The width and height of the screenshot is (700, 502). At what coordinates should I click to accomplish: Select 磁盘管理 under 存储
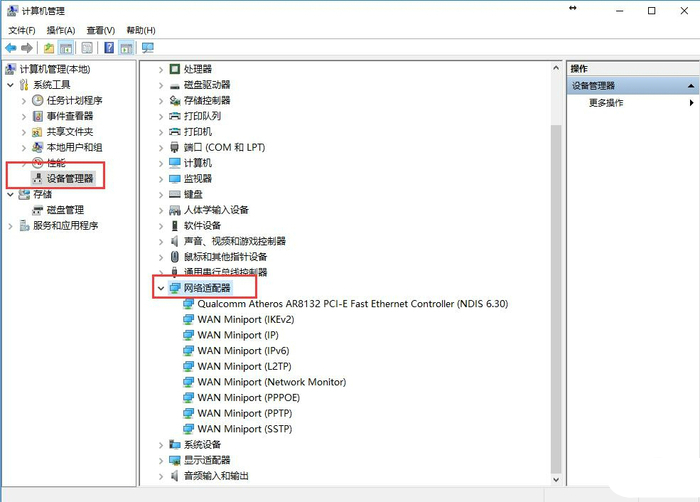pos(65,210)
